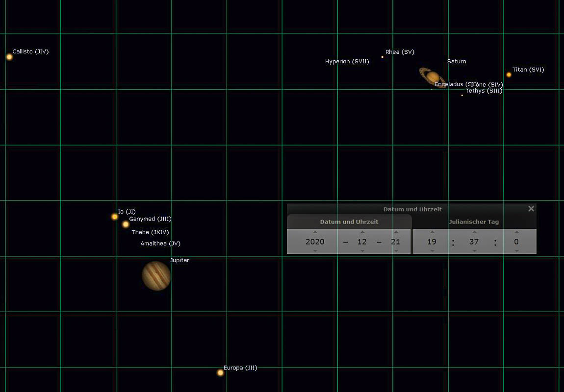
Task: Click the minutes field showing 37
Action: pyautogui.click(x=474, y=242)
